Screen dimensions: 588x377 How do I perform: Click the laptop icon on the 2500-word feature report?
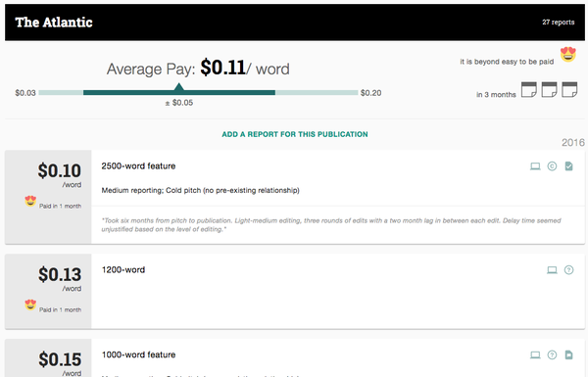tap(535, 166)
